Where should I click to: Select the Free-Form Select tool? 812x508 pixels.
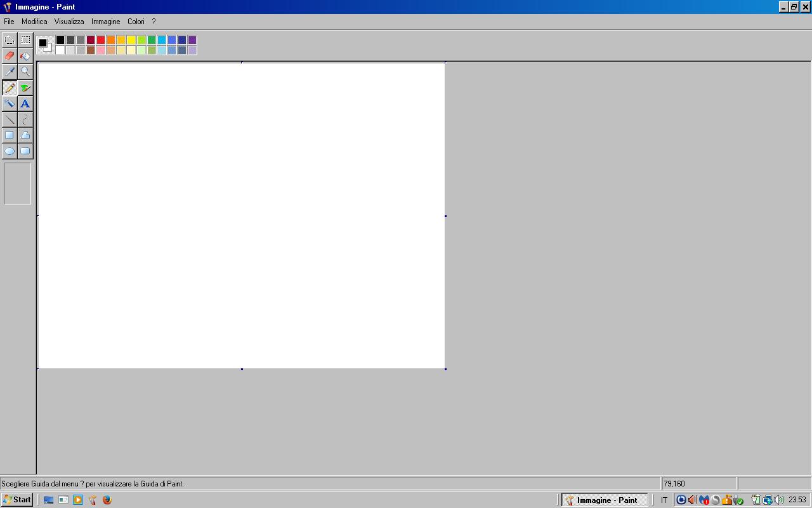click(10, 40)
